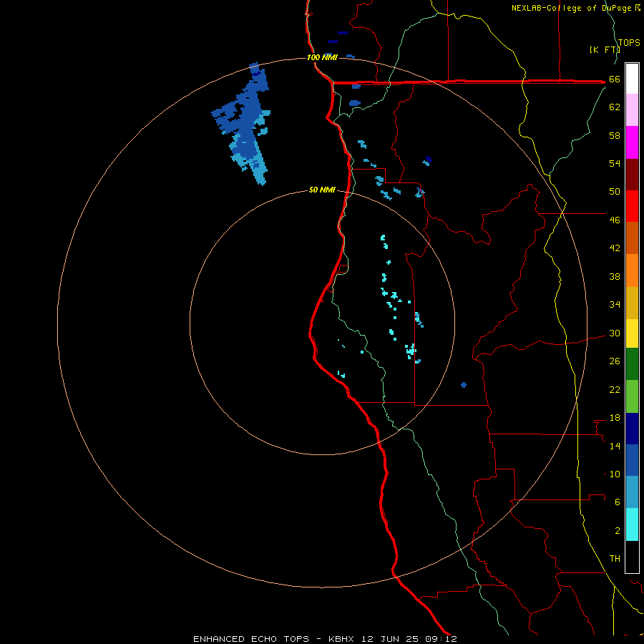Click the legend value "6"
644x644 pixels.
click(618, 502)
